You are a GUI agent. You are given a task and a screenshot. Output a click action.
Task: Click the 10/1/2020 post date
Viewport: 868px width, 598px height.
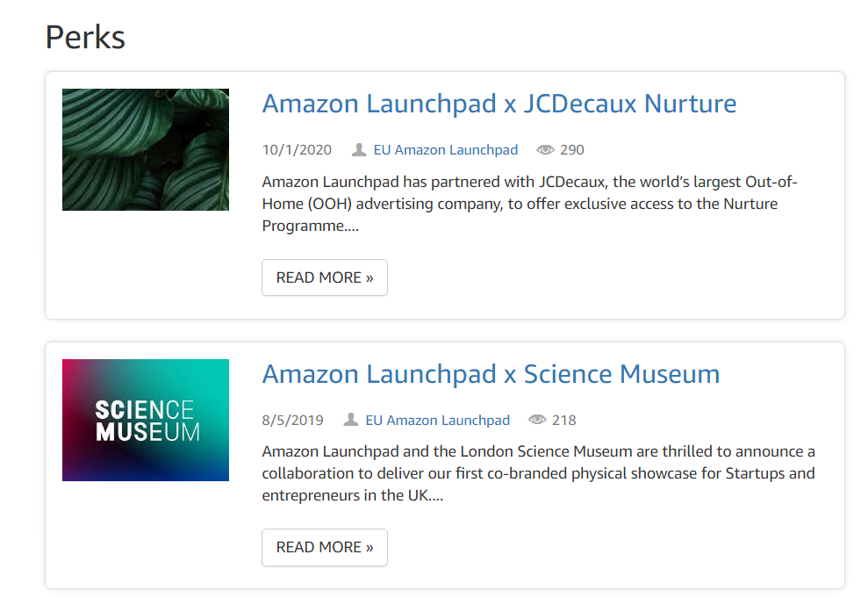click(x=297, y=149)
